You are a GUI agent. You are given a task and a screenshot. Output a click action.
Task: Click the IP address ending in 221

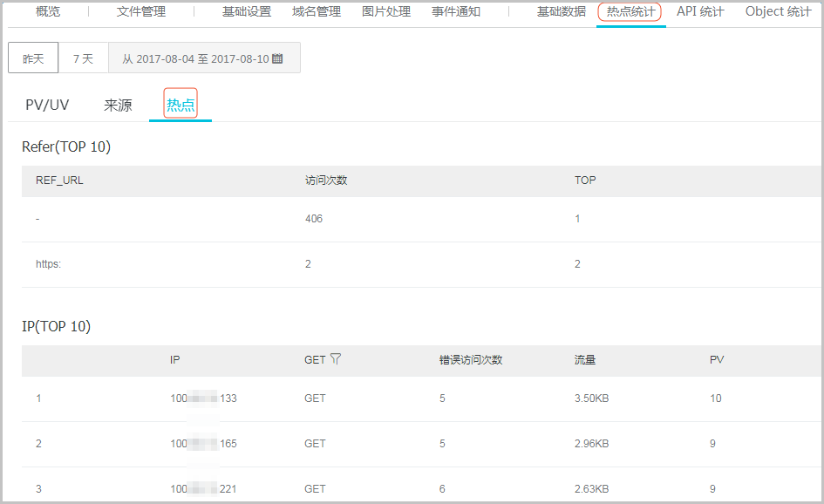point(203,489)
